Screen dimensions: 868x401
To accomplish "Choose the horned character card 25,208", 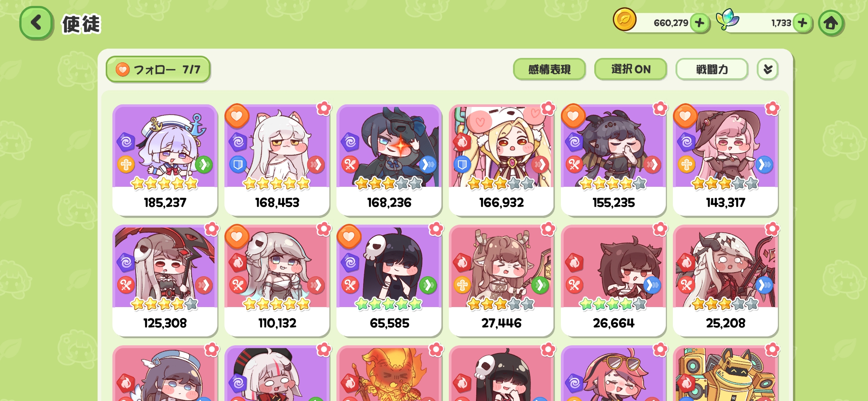I will pyautogui.click(x=726, y=281).
